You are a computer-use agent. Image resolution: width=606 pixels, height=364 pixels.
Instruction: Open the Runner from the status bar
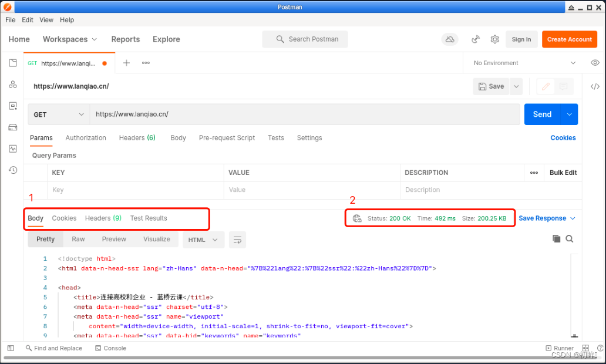tap(560, 348)
